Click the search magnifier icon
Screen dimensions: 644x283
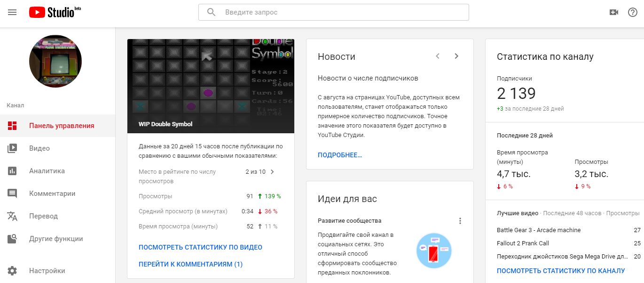pyautogui.click(x=212, y=12)
